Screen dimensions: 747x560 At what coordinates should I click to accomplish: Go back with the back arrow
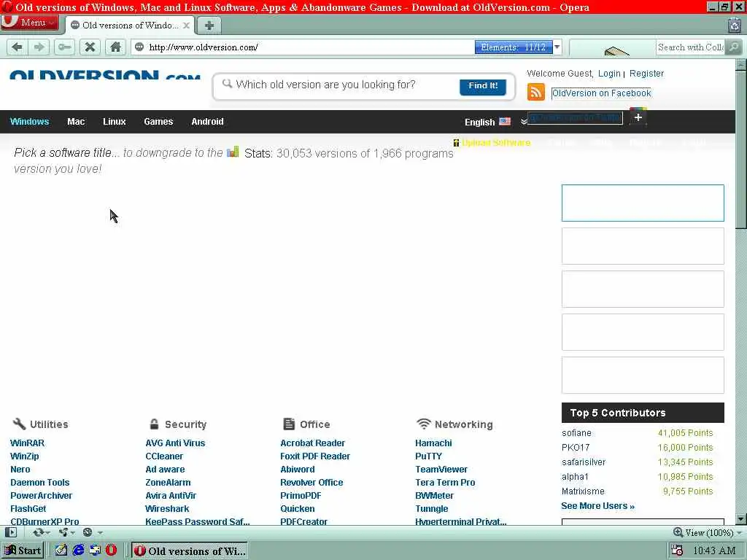(x=18, y=47)
